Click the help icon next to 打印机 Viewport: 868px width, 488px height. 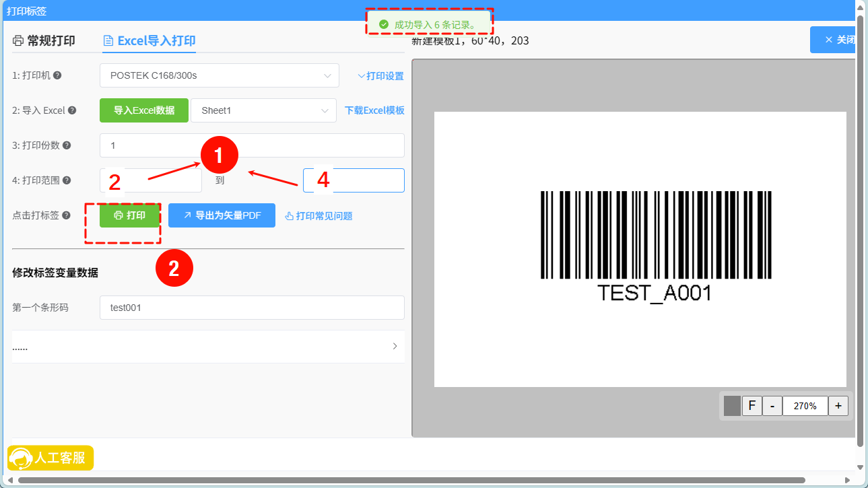[57, 75]
